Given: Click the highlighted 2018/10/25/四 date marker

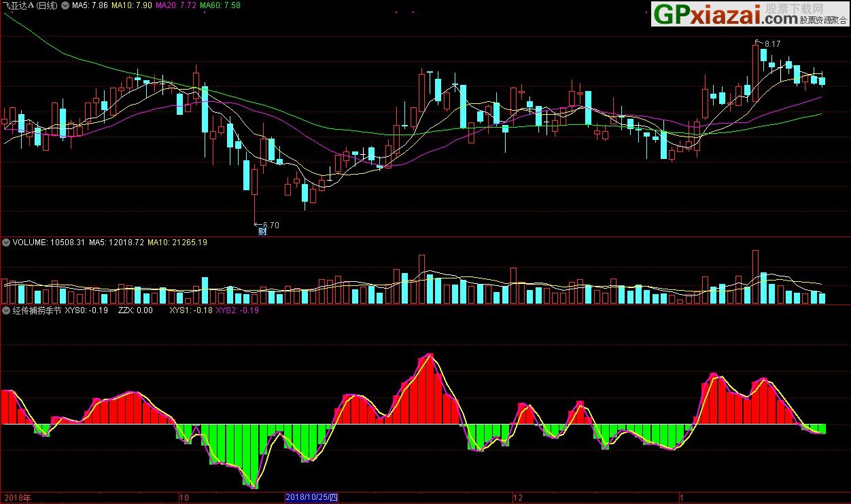Looking at the screenshot, I should point(311,497).
